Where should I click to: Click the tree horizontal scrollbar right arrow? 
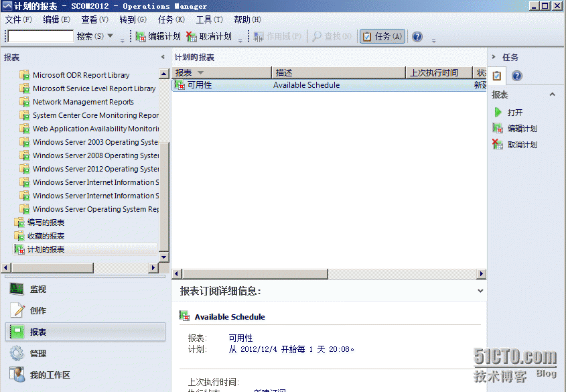153,268
